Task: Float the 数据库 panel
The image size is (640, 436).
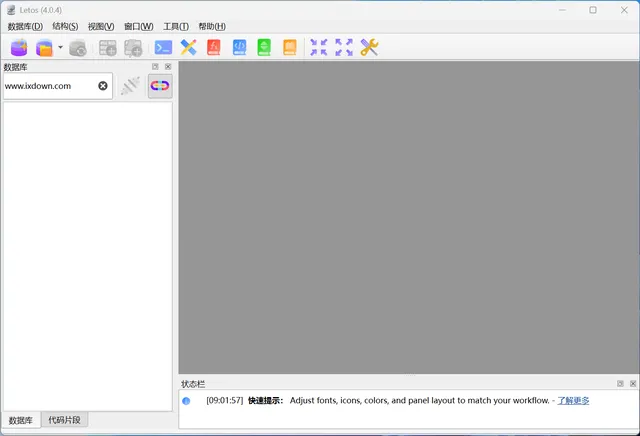Action: click(x=155, y=67)
